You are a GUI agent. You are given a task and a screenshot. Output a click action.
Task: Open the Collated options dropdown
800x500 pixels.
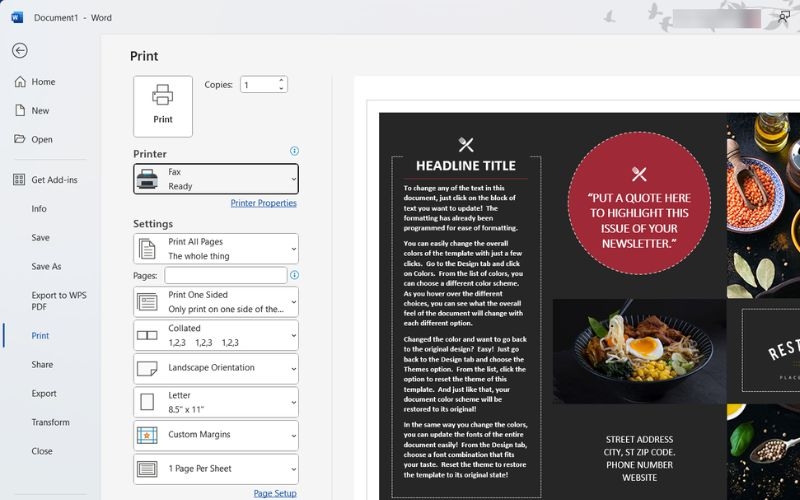click(216, 335)
